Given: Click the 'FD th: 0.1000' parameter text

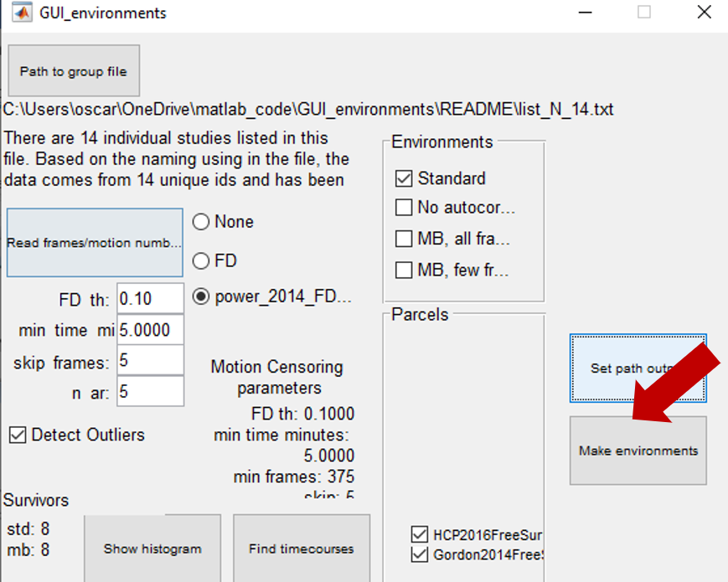Looking at the screenshot, I should [x=302, y=414].
